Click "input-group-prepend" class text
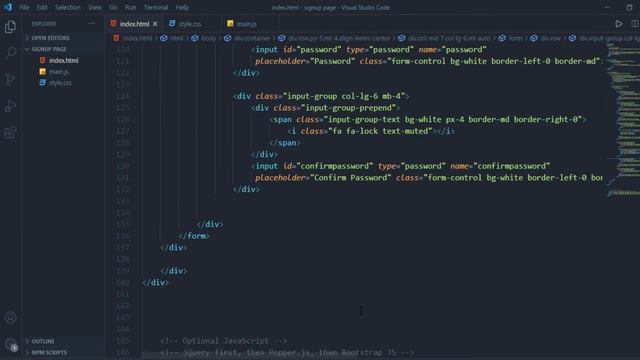The image size is (640, 360). coord(351,108)
